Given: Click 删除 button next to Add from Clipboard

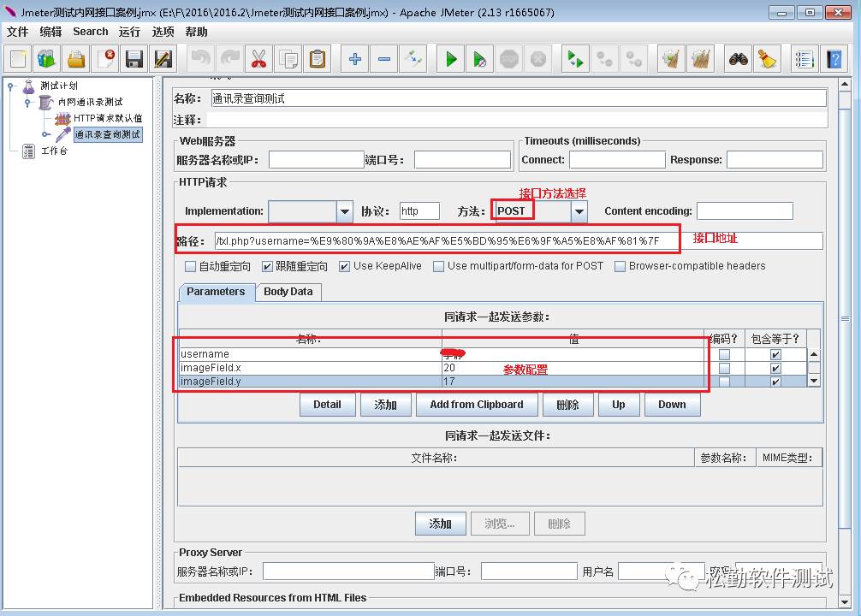Looking at the screenshot, I should [567, 405].
